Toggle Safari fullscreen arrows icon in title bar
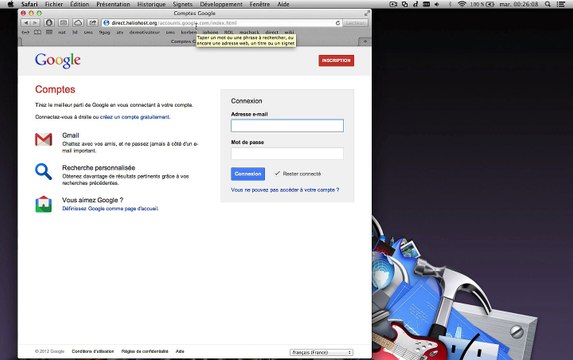Image resolution: width=573 pixels, height=360 pixels. 367,13
